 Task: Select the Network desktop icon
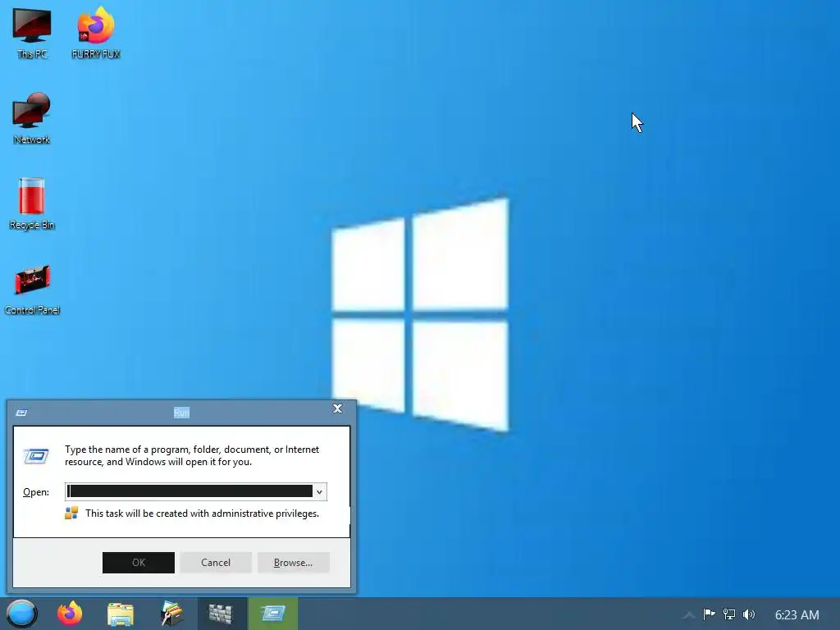pyautogui.click(x=32, y=118)
